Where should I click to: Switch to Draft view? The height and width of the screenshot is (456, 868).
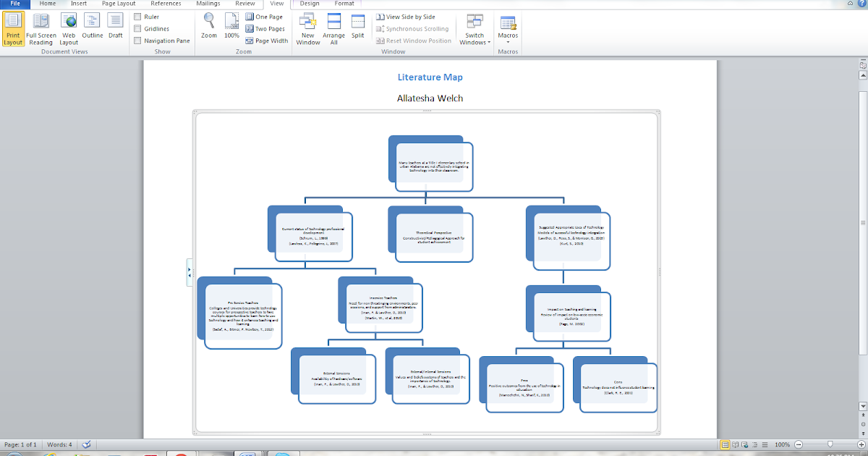click(x=115, y=29)
